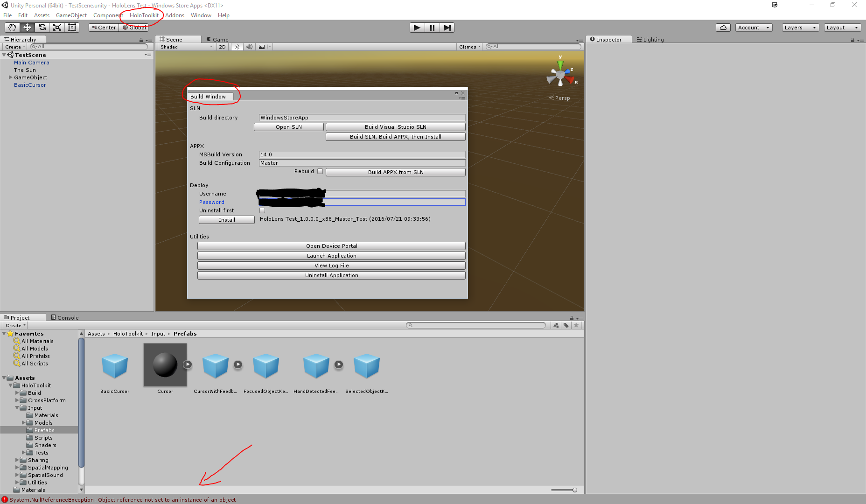Check the Uninstall first option
Image resolution: width=866 pixels, height=504 pixels.
[x=262, y=210]
